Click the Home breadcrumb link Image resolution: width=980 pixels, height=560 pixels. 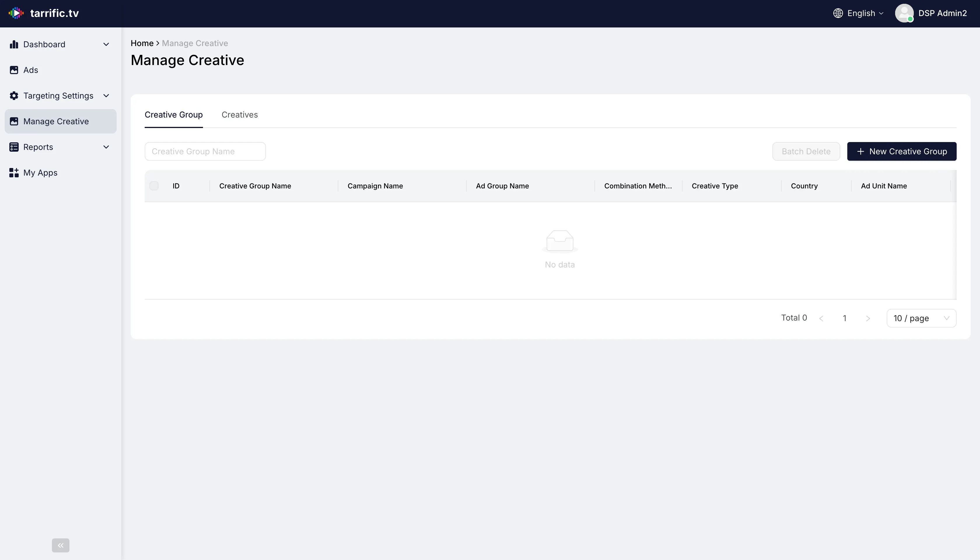(142, 43)
